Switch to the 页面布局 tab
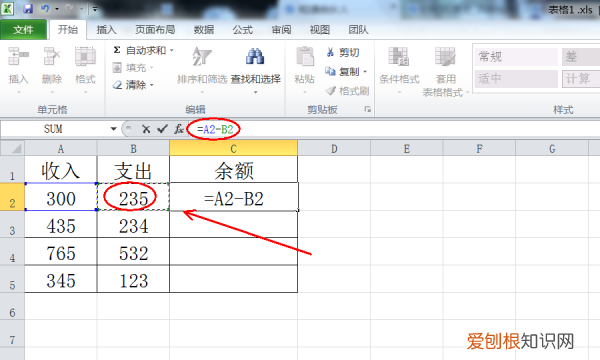600x360 pixels. pos(155,29)
